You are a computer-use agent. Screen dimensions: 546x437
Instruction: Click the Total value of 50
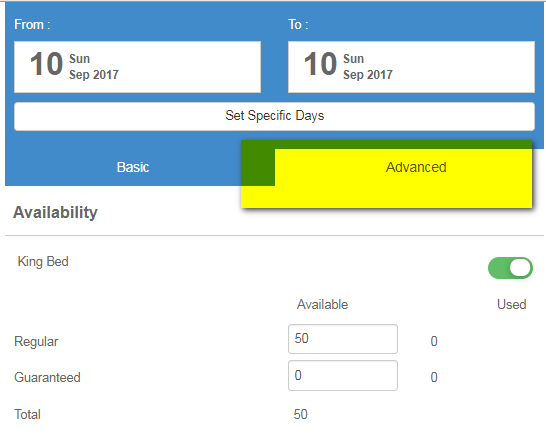300,414
